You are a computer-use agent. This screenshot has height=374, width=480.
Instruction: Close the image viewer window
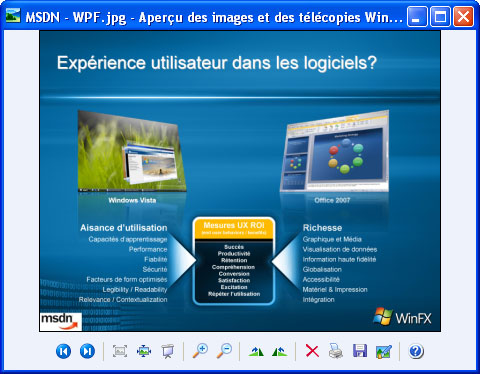point(463,16)
